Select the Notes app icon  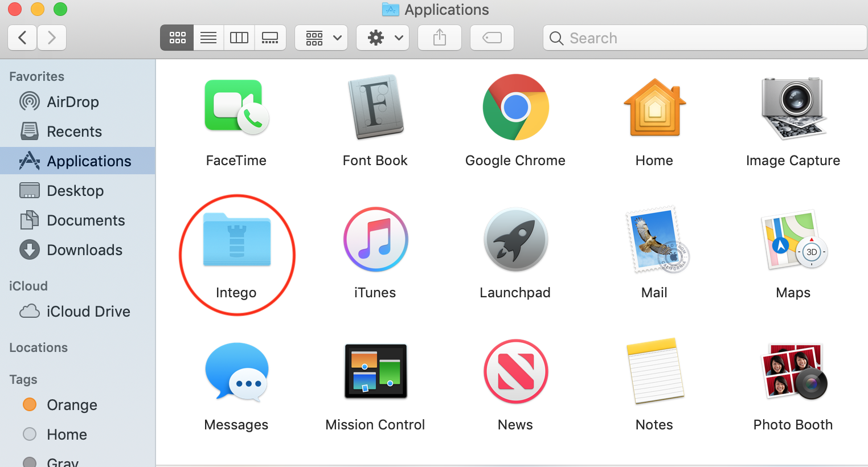click(655, 371)
